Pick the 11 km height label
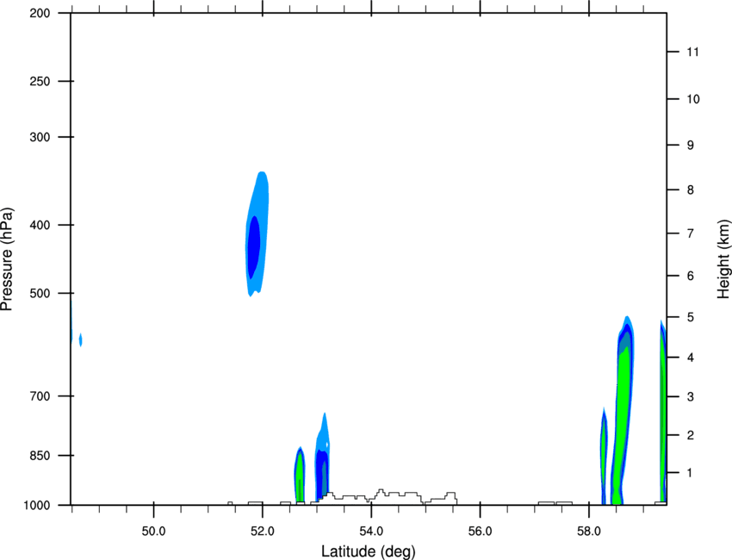Viewport: 732px width, 560px height. (693, 52)
